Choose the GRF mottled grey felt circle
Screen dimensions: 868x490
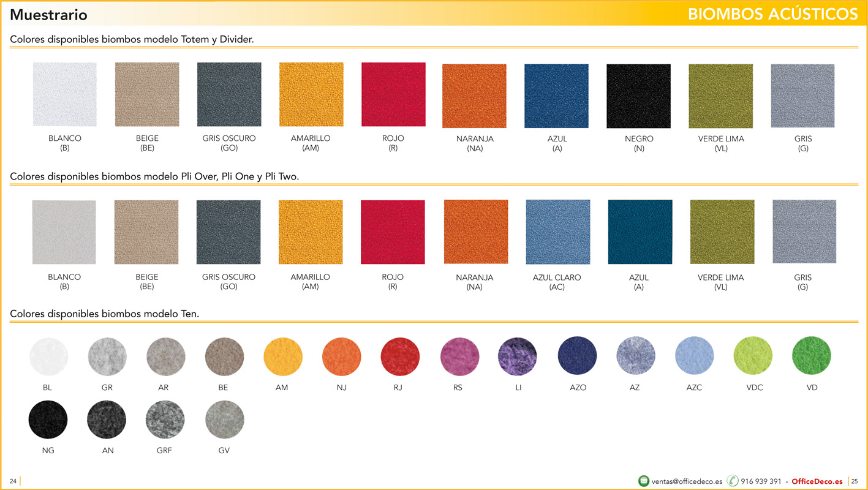(165, 419)
